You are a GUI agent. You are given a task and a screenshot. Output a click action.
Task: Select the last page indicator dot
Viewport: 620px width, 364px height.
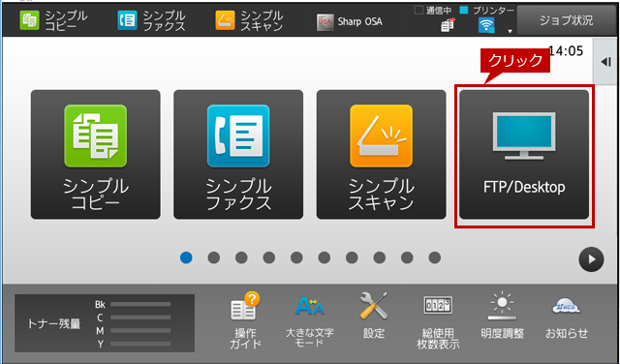(x=435, y=258)
